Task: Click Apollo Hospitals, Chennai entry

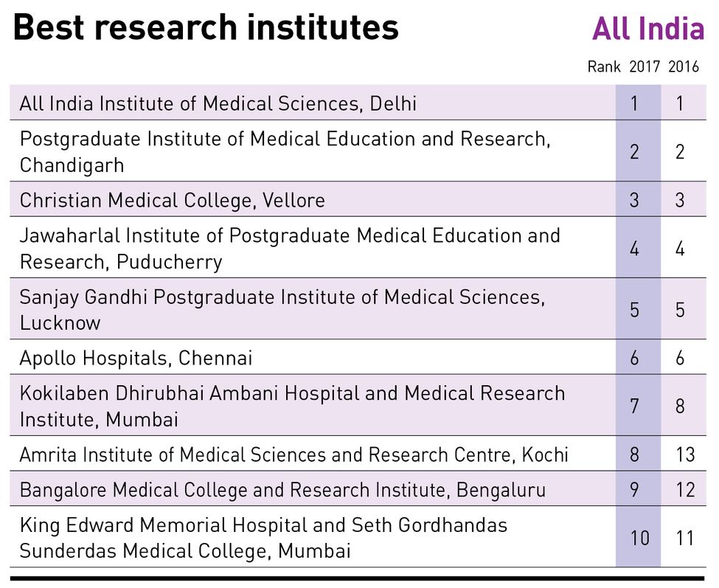Action: click(358, 357)
